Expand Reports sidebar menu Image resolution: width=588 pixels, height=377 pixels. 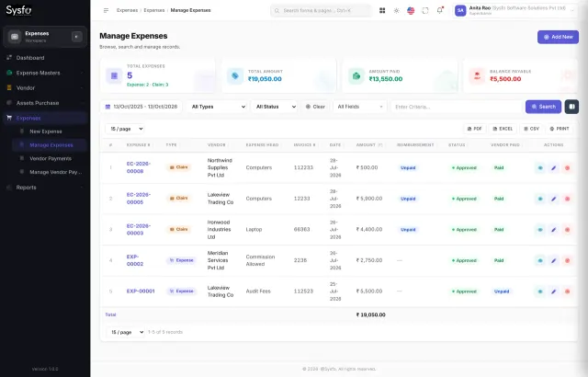tap(45, 188)
